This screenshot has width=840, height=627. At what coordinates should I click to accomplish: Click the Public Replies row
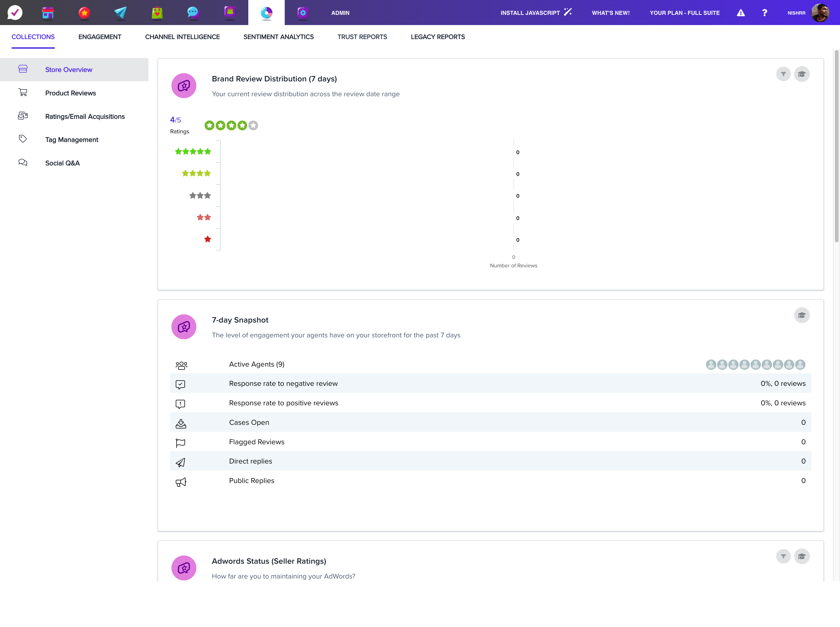490,480
